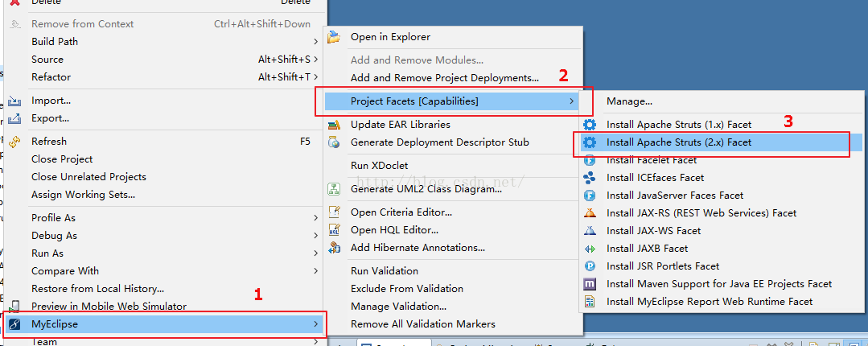Expand the Project Facets [Capabilities] arrow
The image size is (868, 346).
pyautogui.click(x=571, y=101)
